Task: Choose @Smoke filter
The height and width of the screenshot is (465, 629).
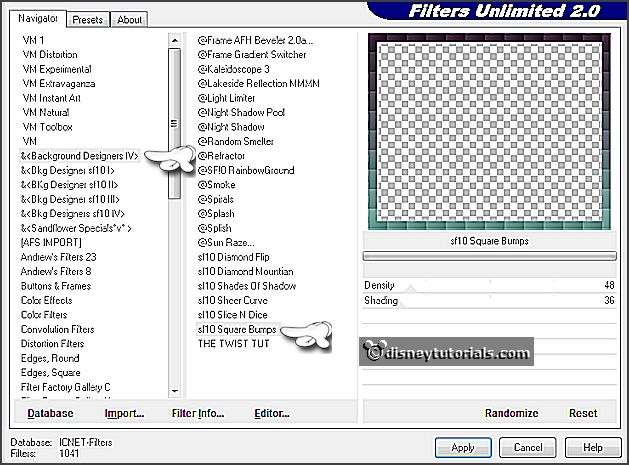Action: (217, 185)
